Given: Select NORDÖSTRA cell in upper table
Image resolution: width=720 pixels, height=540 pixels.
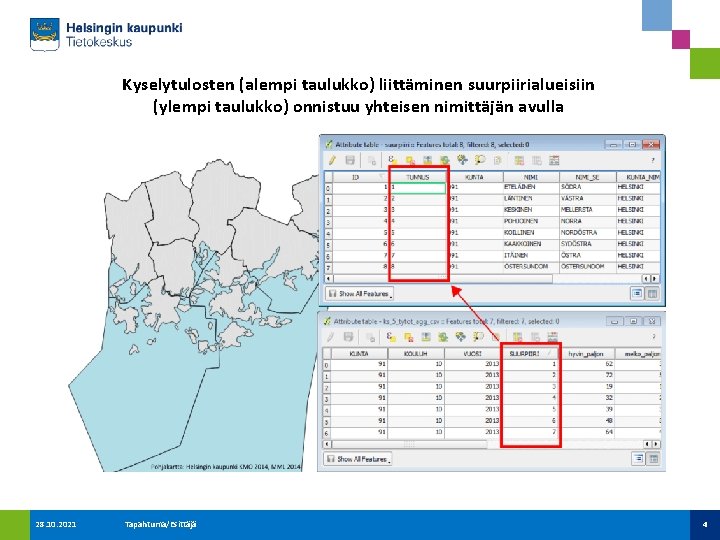Looking at the screenshot, I should (x=587, y=232).
